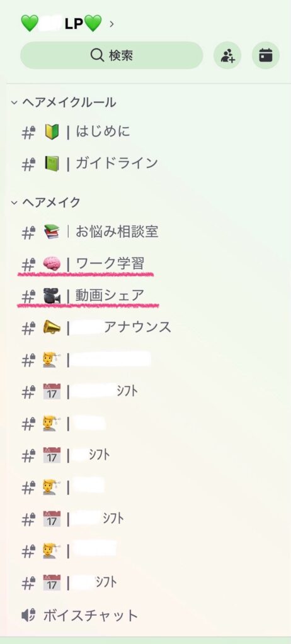
Task: Open the calendar events icon
Action: 265,55
